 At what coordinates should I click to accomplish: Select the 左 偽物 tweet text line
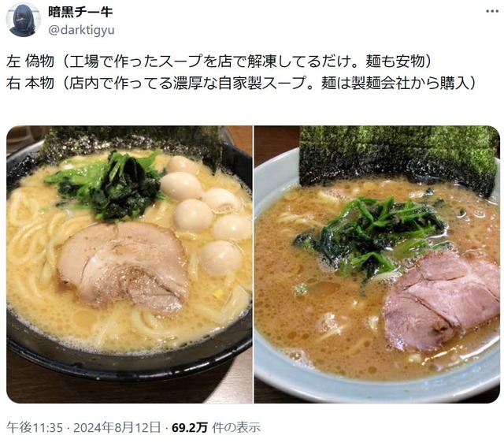(219, 61)
